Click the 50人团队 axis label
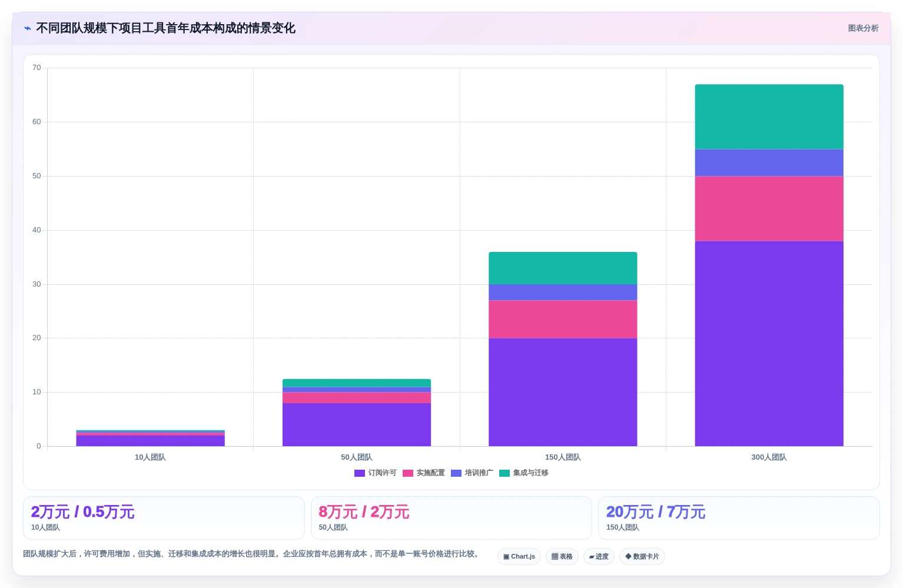This screenshot has width=903, height=588. (x=357, y=457)
